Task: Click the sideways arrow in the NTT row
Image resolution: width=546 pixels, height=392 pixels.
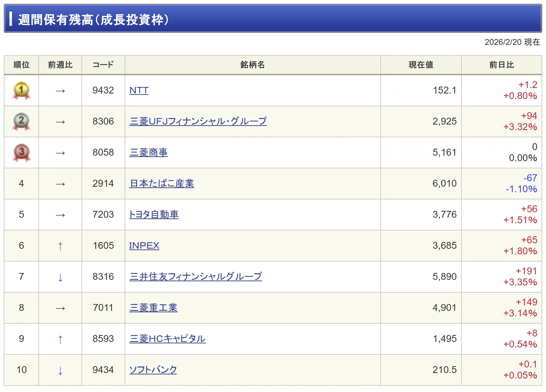Action: pos(60,91)
